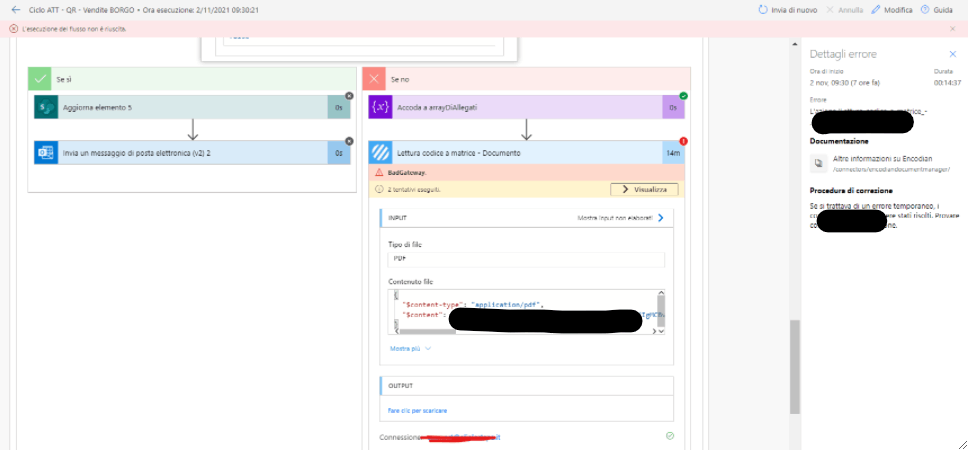Click the BadGateway error text
The height and width of the screenshot is (455, 971).
[x=407, y=173]
